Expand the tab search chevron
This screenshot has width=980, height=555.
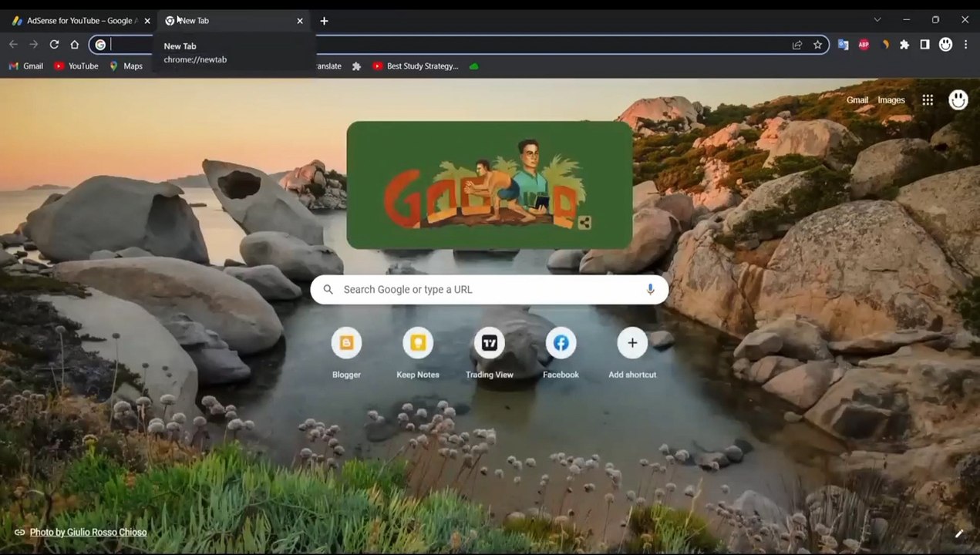coord(877,19)
